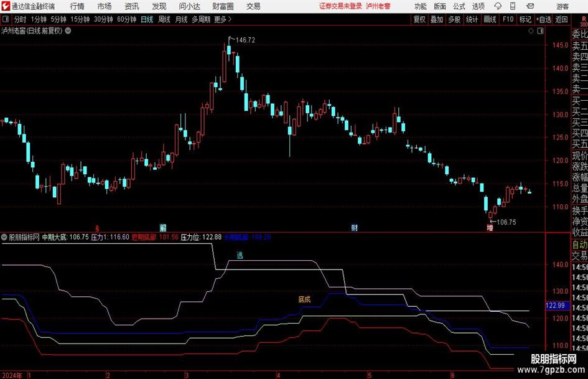Click the 中期大底: 106.75 indicator value

[x=65, y=237]
